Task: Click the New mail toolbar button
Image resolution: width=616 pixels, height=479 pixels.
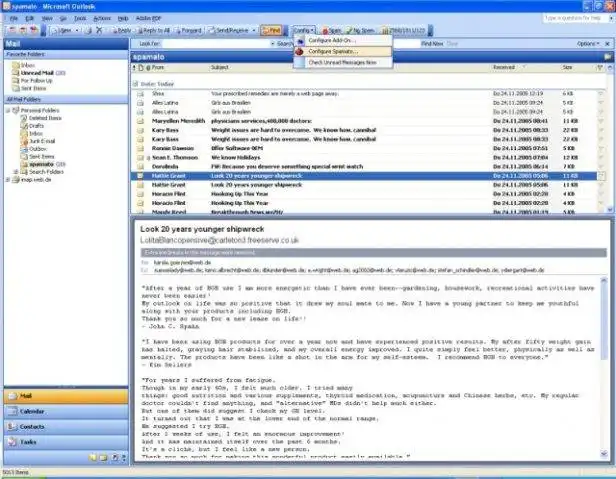Action: [61, 30]
